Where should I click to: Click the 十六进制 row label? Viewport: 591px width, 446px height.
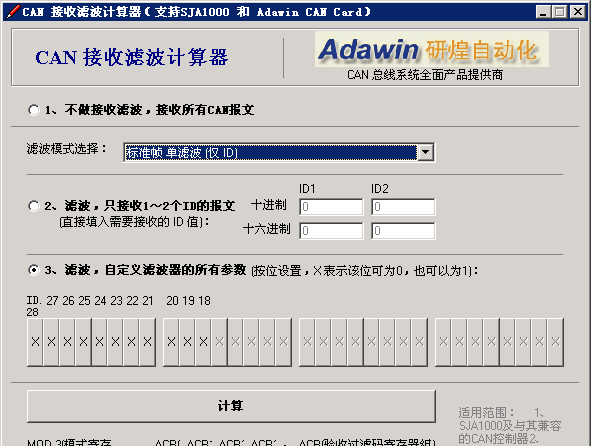pyautogui.click(x=266, y=229)
